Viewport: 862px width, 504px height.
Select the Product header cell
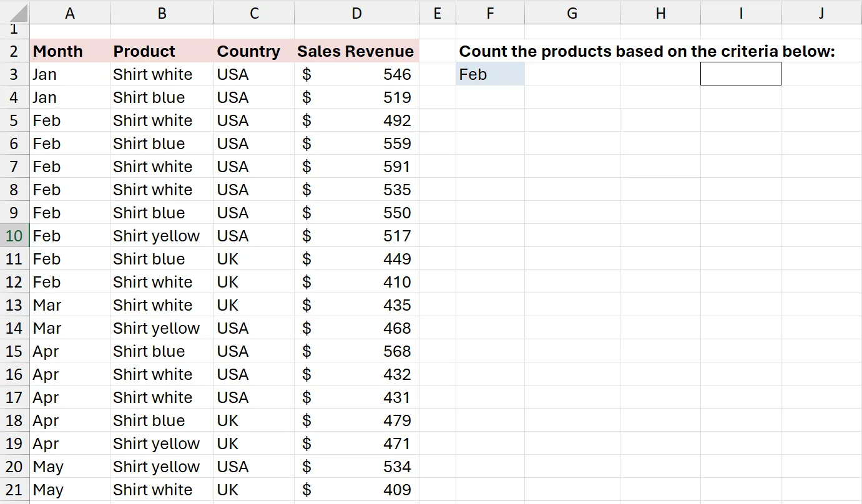[x=162, y=51]
